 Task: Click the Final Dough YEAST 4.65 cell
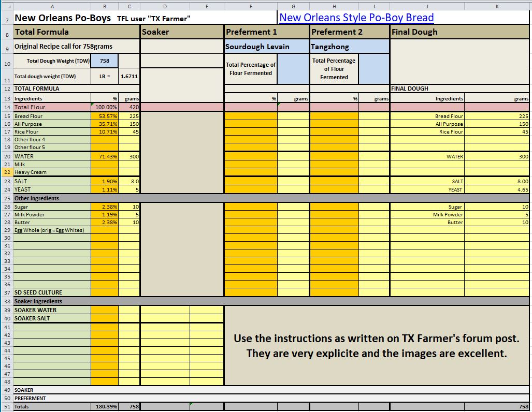(x=497, y=190)
